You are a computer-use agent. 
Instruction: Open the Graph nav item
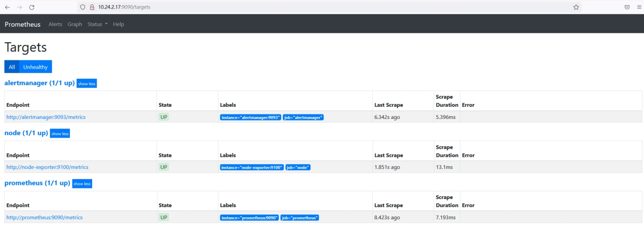[x=75, y=24]
